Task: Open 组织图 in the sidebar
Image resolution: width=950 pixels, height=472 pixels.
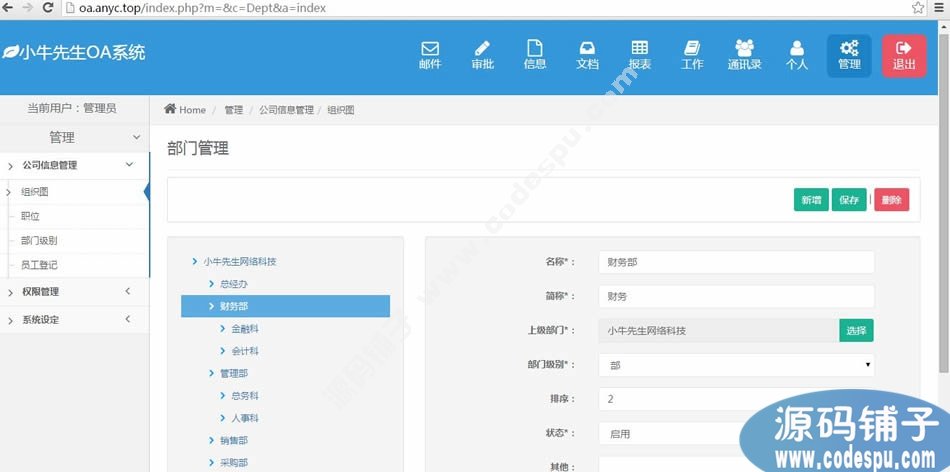Action: click(35, 192)
